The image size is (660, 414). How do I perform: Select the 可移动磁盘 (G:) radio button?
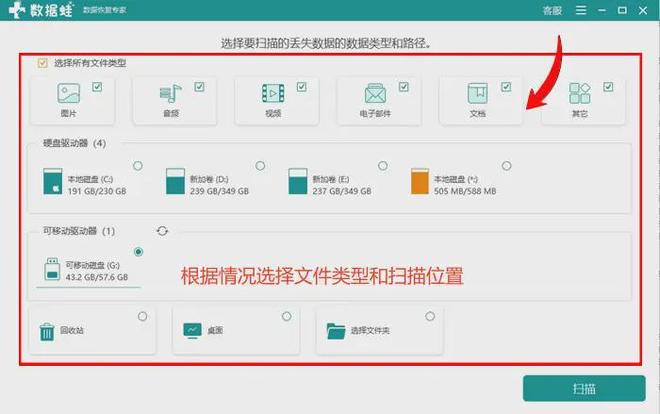(x=138, y=252)
